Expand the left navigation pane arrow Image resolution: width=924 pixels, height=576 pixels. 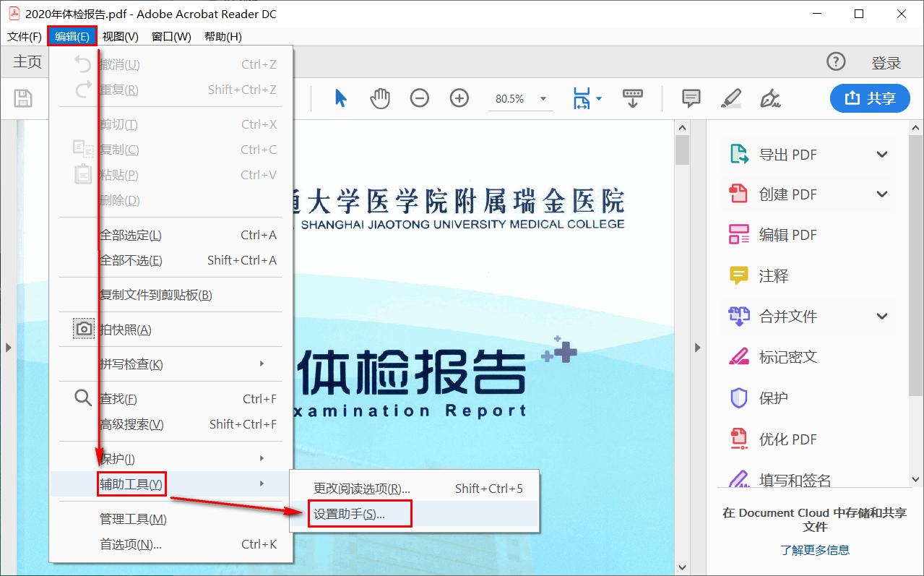[8, 348]
